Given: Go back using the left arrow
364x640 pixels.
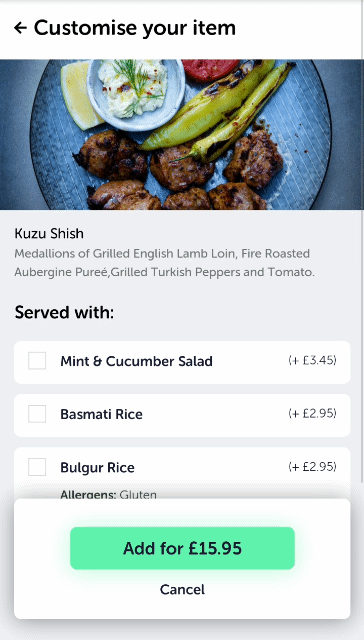Looking at the screenshot, I should pos(20,28).
